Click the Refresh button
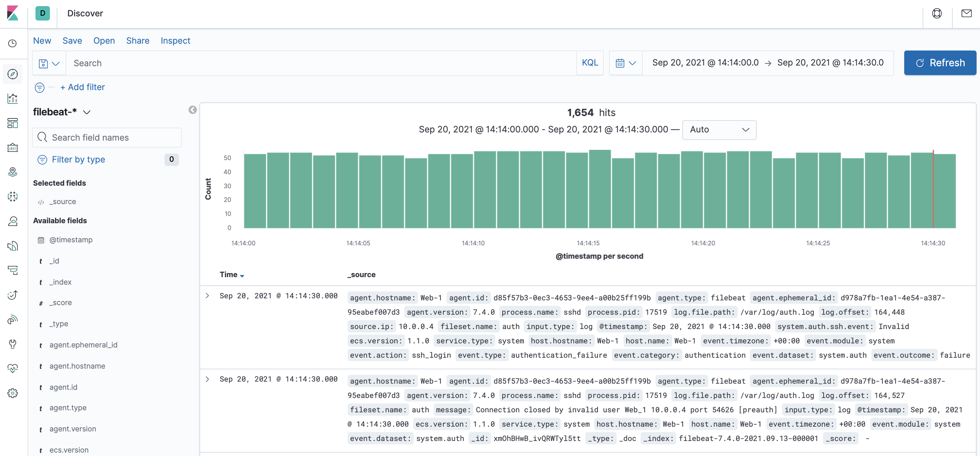Viewport: 980px width, 456px height. (940, 63)
